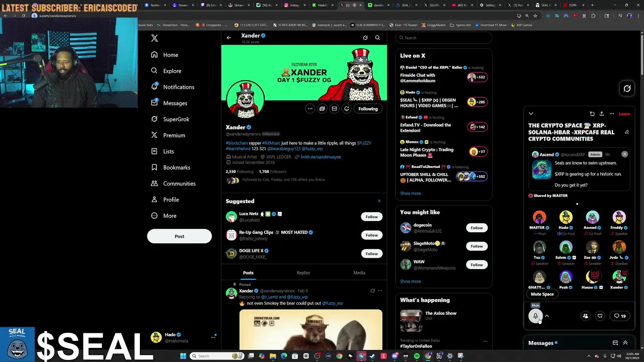644x362 pixels.
Task: Switch to the Replies tab
Action: [x=303, y=273]
